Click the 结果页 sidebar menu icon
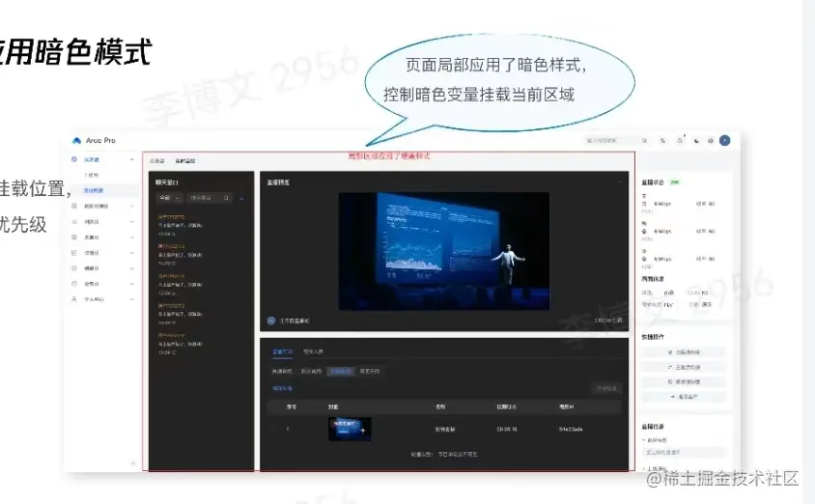Image resolution: width=815 pixels, height=504 pixels. tap(74, 268)
